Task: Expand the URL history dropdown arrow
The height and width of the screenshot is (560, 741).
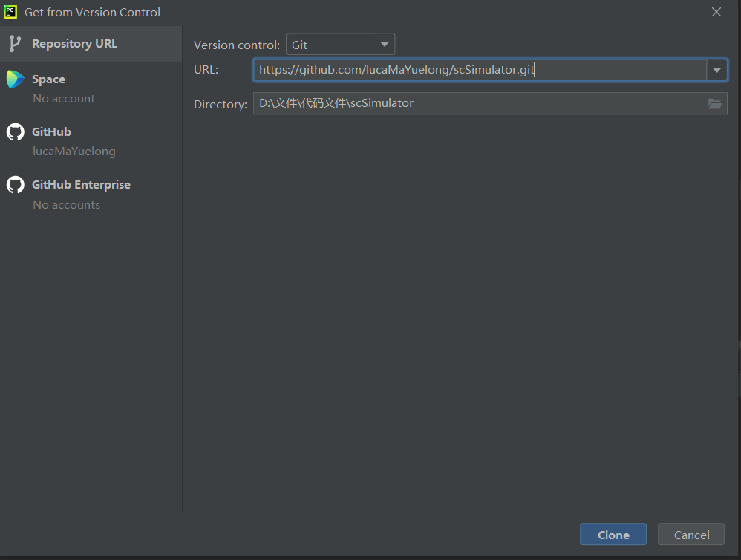Action: [717, 70]
